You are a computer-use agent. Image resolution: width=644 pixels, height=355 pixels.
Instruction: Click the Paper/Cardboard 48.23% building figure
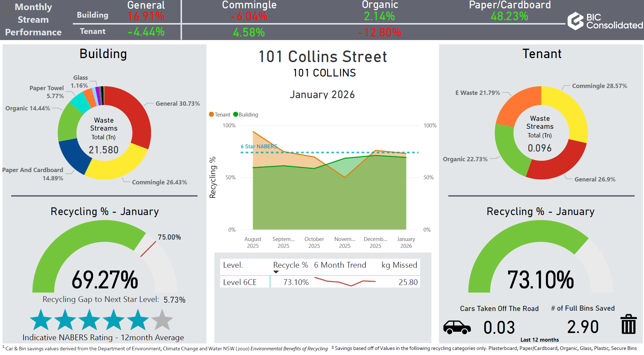pyautogui.click(x=509, y=16)
